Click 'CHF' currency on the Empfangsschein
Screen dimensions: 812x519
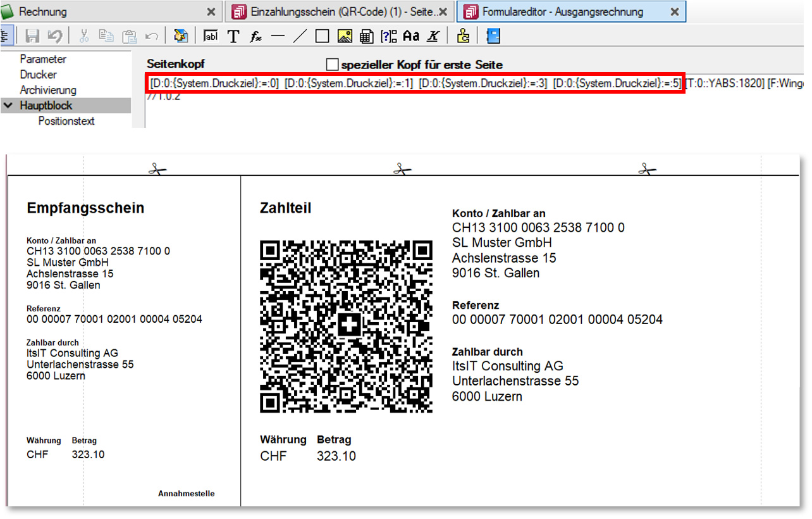point(37,454)
